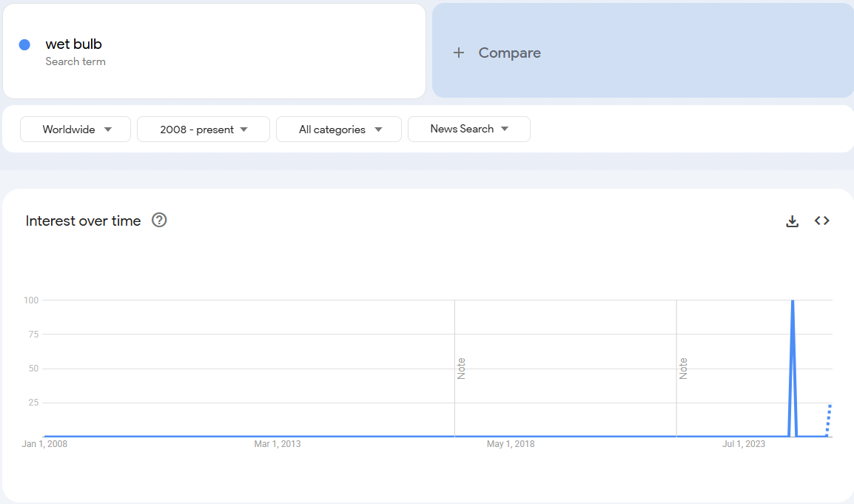This screenshot has height=504, width=854.
Task: Open the Interest over time help icon
Action: pos(159,220)
